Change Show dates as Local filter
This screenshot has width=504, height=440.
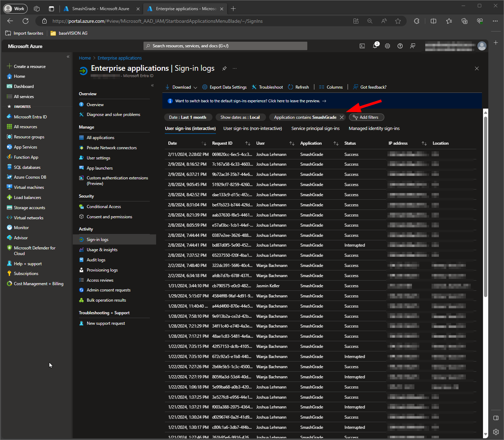240,117
